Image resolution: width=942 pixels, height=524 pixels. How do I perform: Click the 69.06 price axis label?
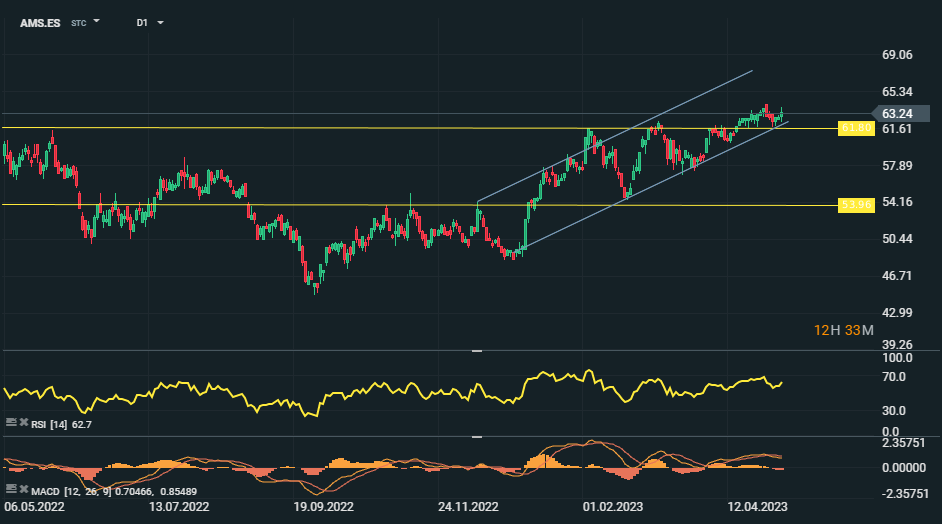(x=897, y=55)
